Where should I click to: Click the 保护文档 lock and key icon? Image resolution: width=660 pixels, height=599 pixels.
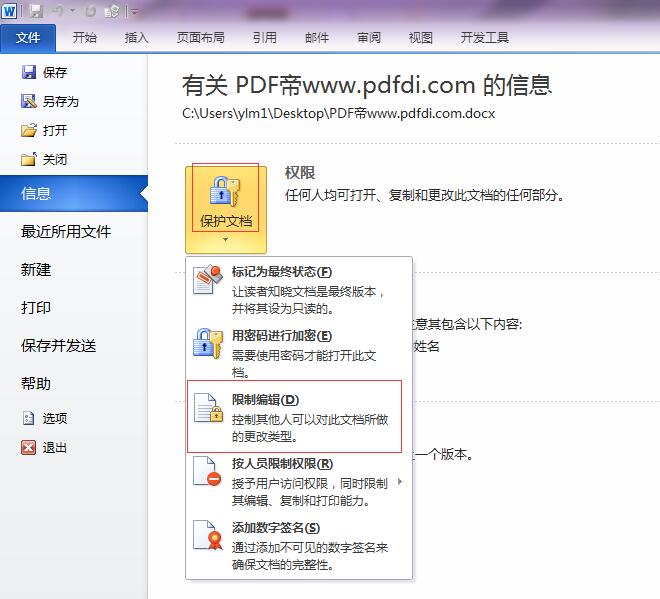click(225, 192)
